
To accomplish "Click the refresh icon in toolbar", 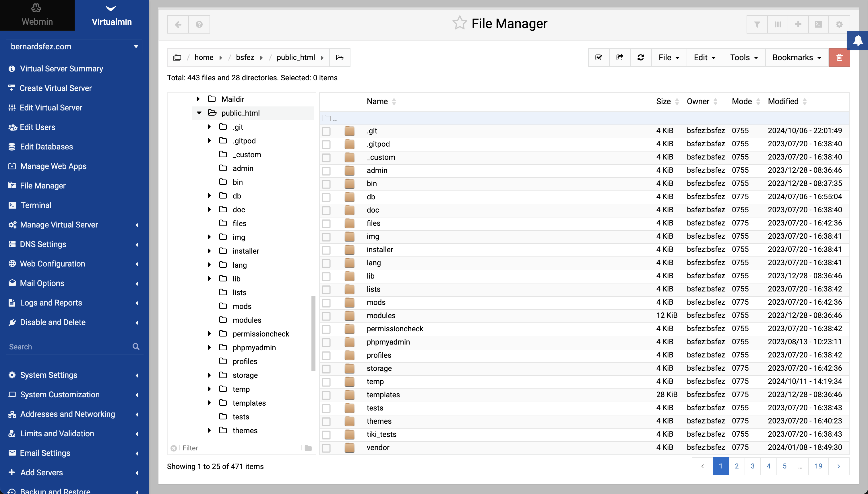I will [641, 57].
